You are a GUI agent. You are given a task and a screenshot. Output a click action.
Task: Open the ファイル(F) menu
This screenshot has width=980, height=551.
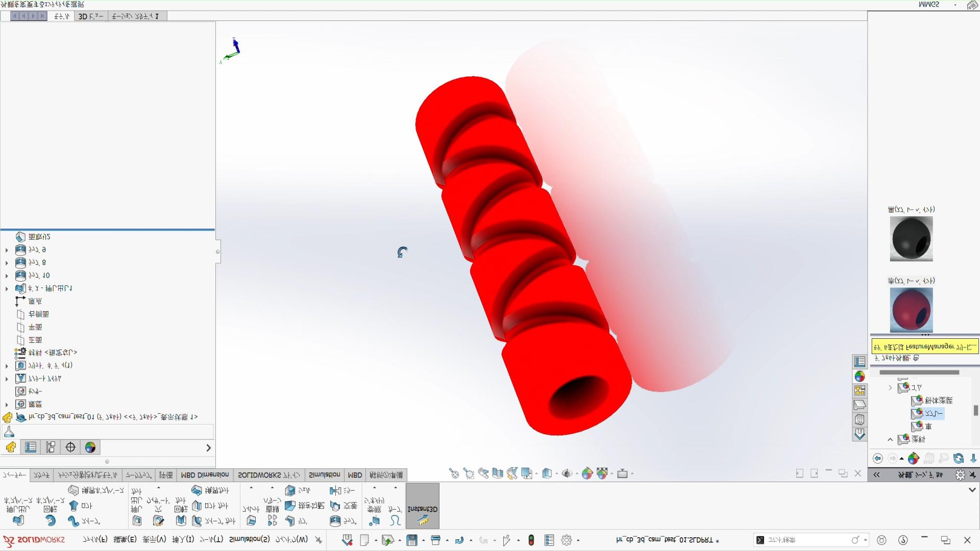[x=95, y=540]
